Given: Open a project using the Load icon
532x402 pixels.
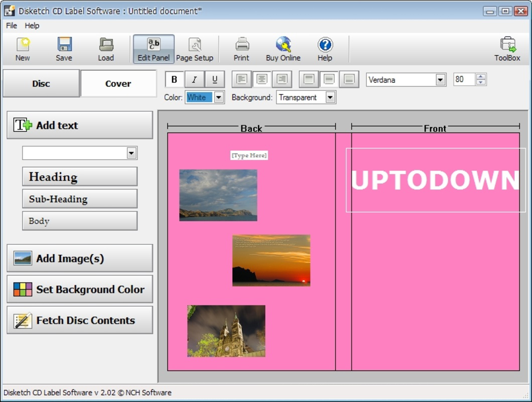Looking at the screenshot, I should tap(106, 48).
